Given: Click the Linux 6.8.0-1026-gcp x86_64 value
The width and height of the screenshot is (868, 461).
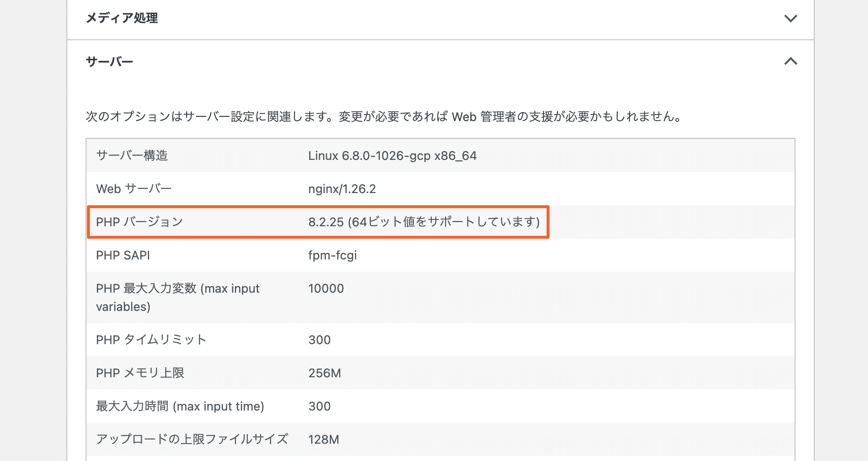Looking at the screenshot, I should (392, 156).
